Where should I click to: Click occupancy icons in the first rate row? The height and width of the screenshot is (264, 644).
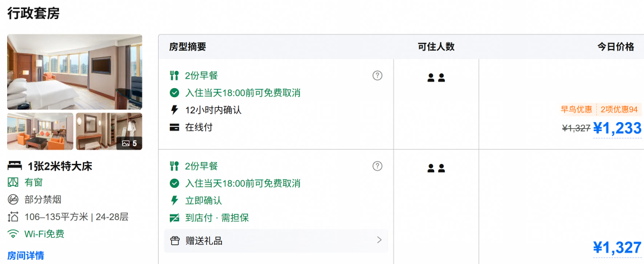point(436,77)
